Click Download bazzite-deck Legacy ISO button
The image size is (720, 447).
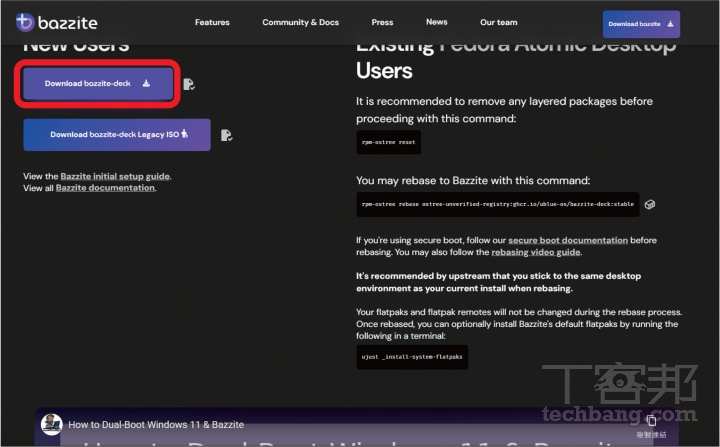click(x=117, y=135)
